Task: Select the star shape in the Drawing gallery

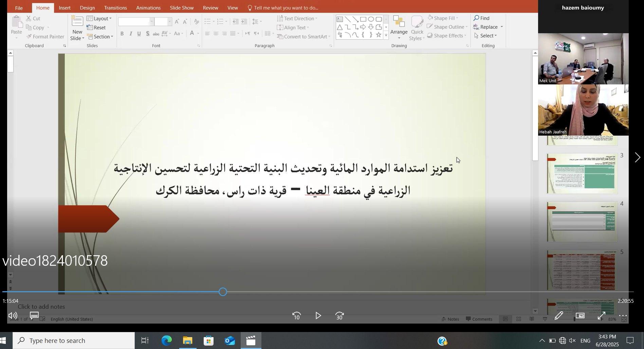Action: 379,35
